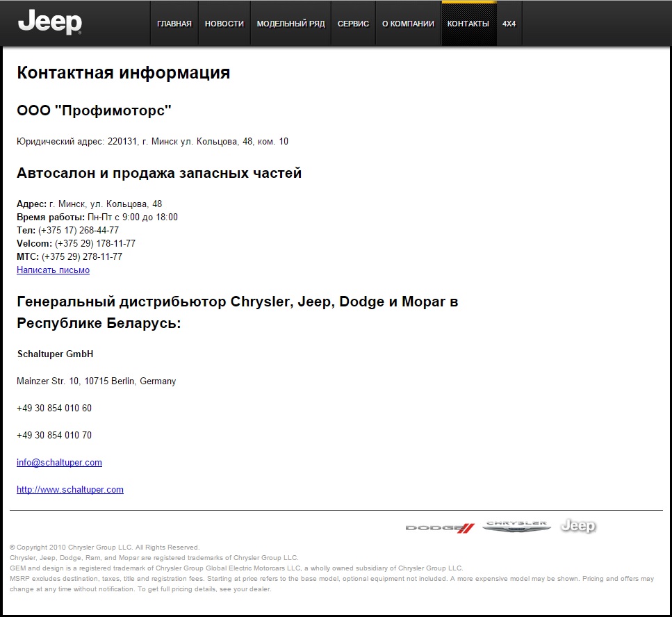Screen dimensions: 672x617
Task: Select СЕРВИС in the navigation bar
Action: pos(353,24)
